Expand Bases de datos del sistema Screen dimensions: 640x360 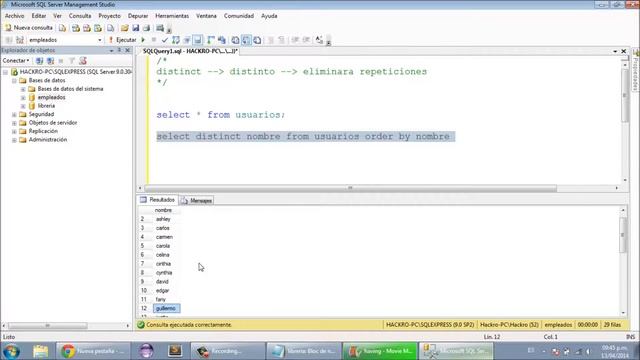[x=23, y=89]
